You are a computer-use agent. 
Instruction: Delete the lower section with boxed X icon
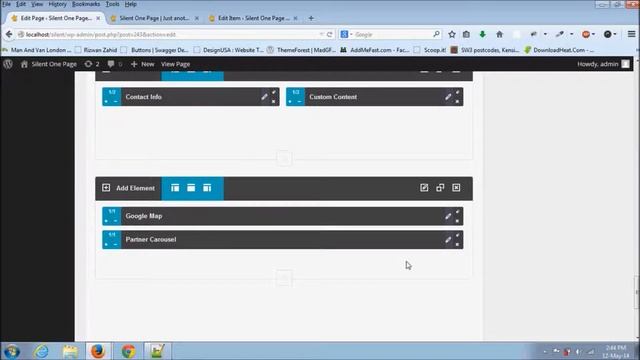456,188
